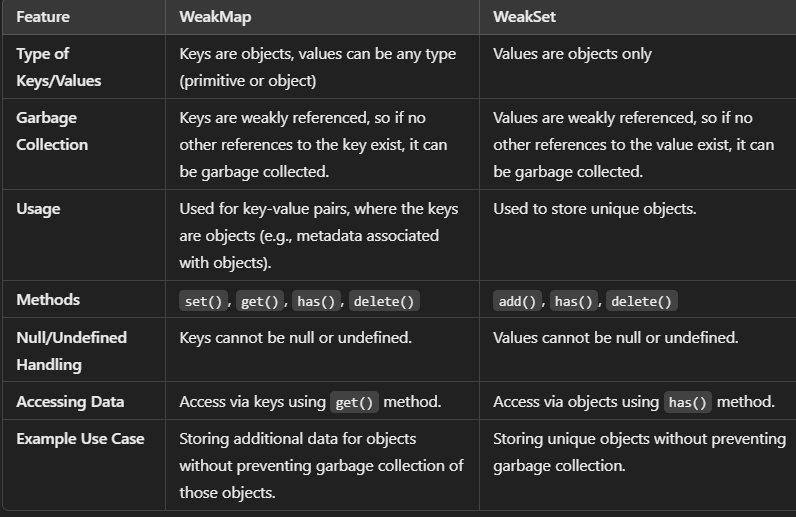Click get() in the Accessing Data row
This screenshot has width=796, height=517.
click(357, 402)
